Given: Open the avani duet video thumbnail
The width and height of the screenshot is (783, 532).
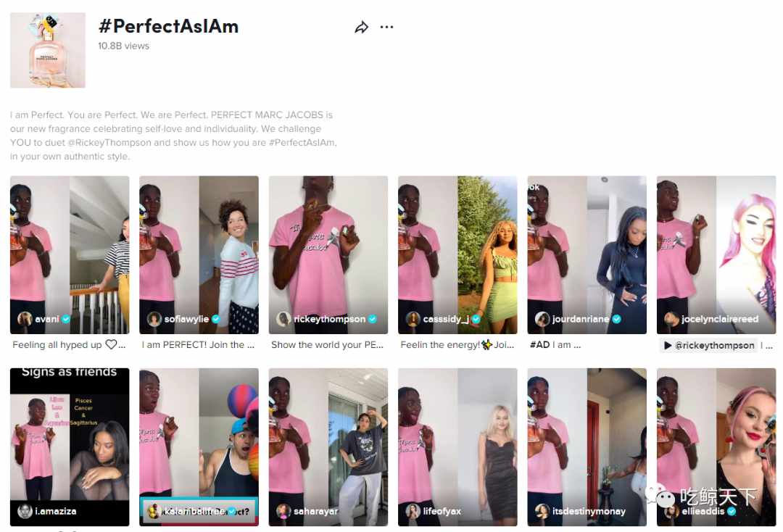Looking at the screenshot, I should tap(70, 254).
